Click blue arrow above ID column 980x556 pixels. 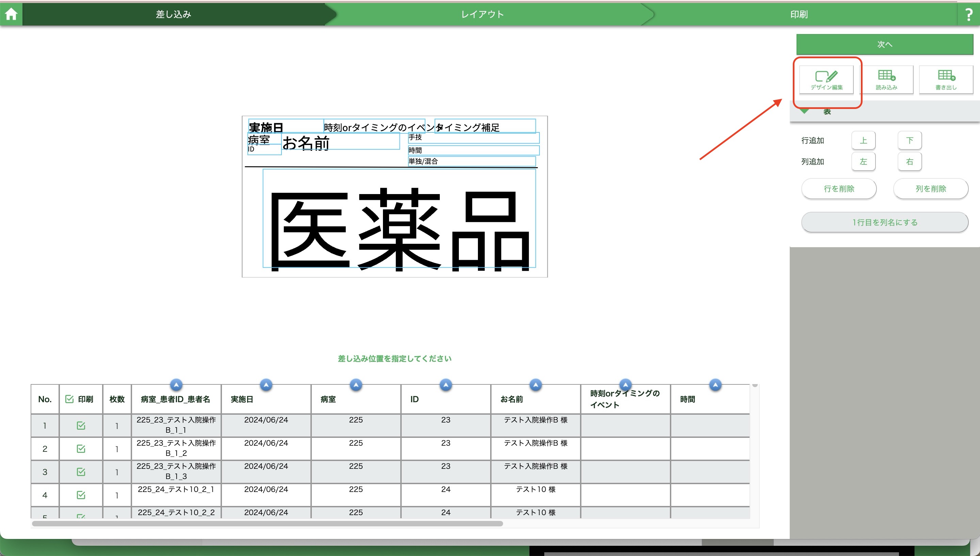point(446,384)
